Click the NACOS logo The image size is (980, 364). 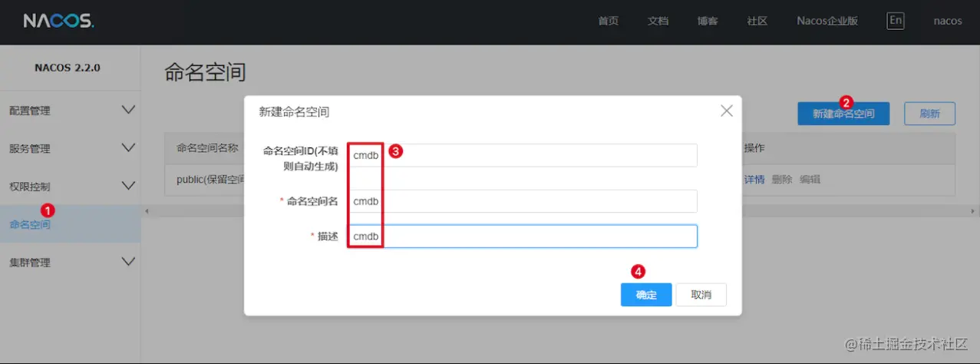click(58, 22)
